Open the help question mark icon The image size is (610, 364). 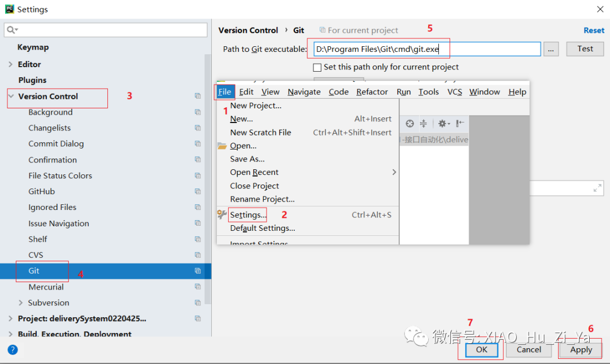[x=13, y=350]
